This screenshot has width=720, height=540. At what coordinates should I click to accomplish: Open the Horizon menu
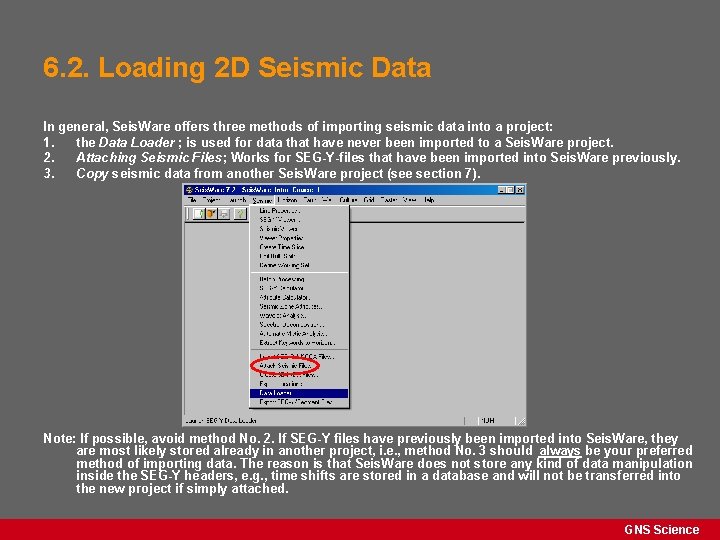(x=287, y=200)
